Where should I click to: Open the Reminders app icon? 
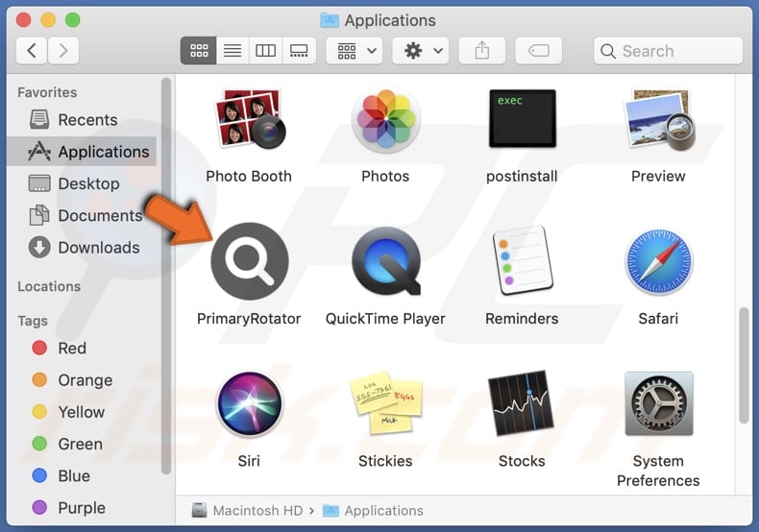click(523, 260)
